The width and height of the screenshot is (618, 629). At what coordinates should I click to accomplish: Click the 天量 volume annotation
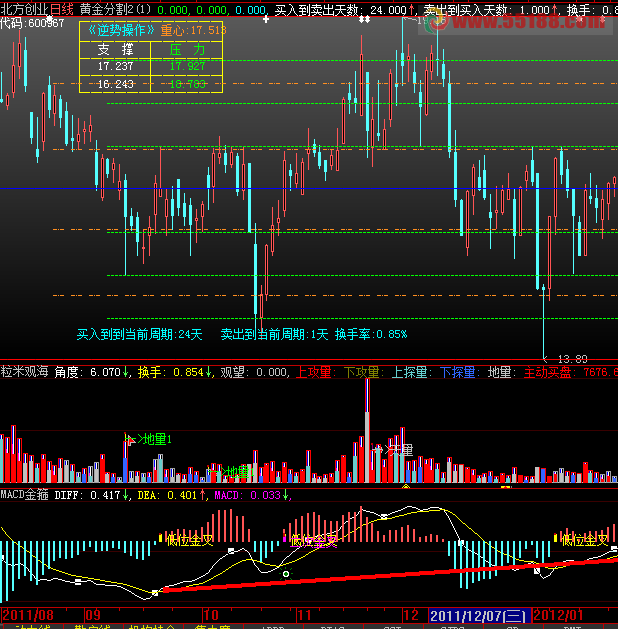[x=401, y=450]
